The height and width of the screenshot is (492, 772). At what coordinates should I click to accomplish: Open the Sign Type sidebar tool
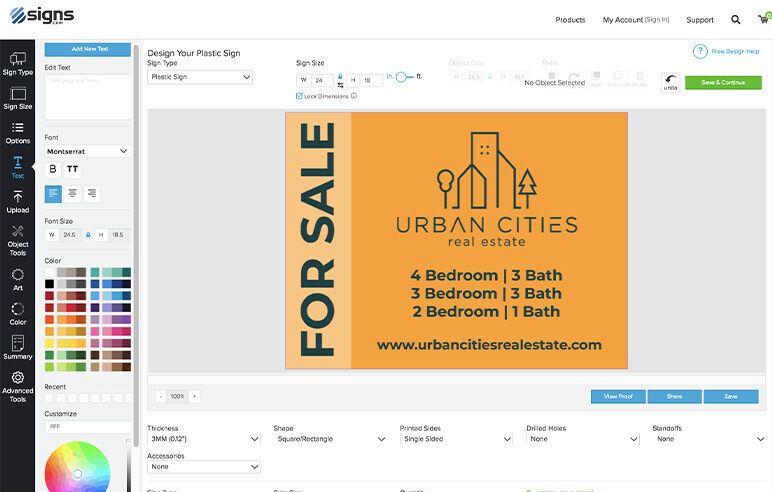pyautogui.click(x=18, y=64)
